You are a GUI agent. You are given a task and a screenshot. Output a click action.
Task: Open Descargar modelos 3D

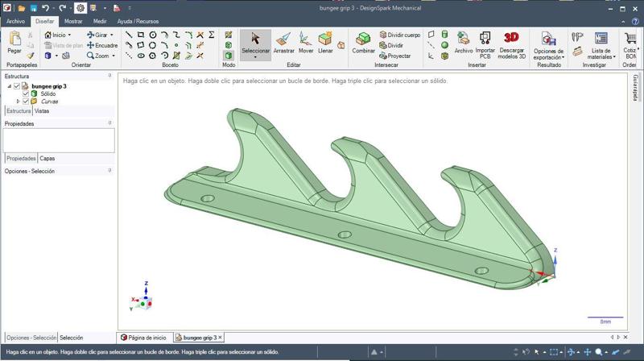[x=511, y=41]
